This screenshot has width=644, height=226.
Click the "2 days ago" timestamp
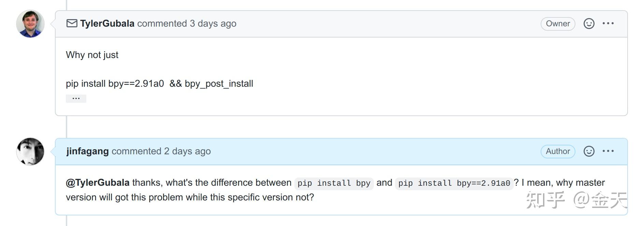(x=187, y=151)
